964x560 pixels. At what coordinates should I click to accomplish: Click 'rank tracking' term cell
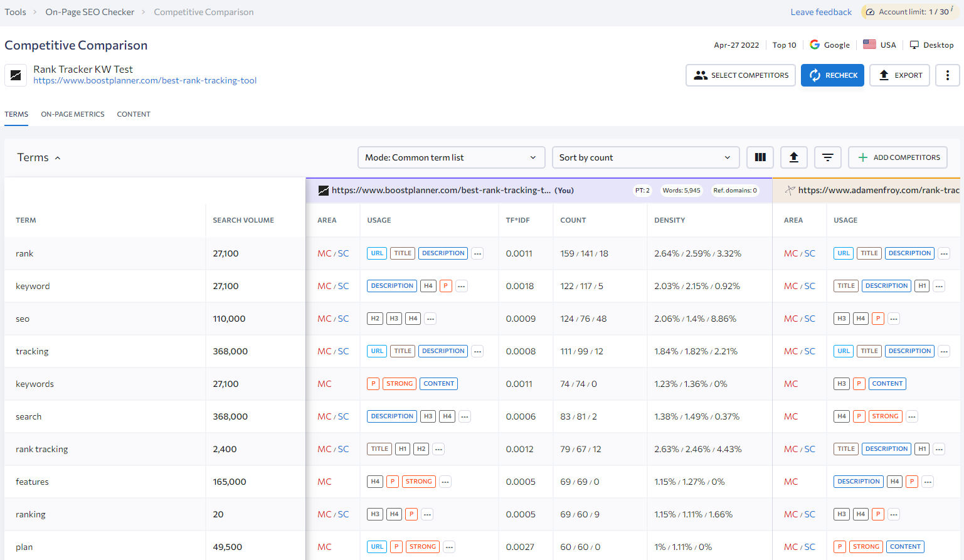click(42, 449)
